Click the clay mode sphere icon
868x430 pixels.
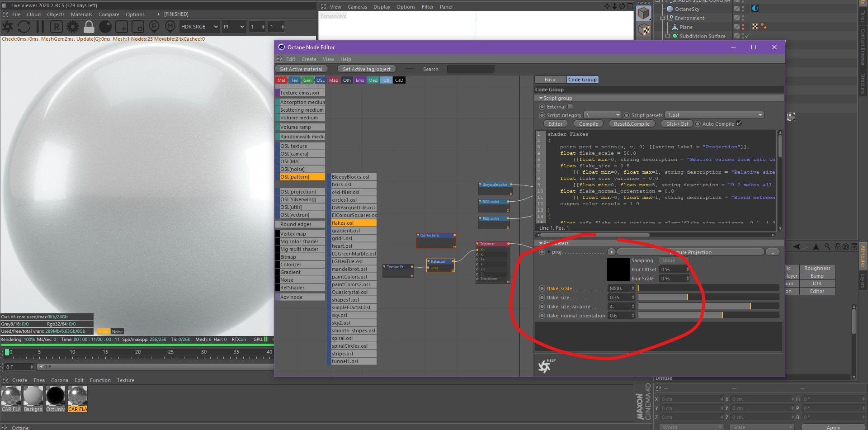pyautogui.click(x=105, y=27)
